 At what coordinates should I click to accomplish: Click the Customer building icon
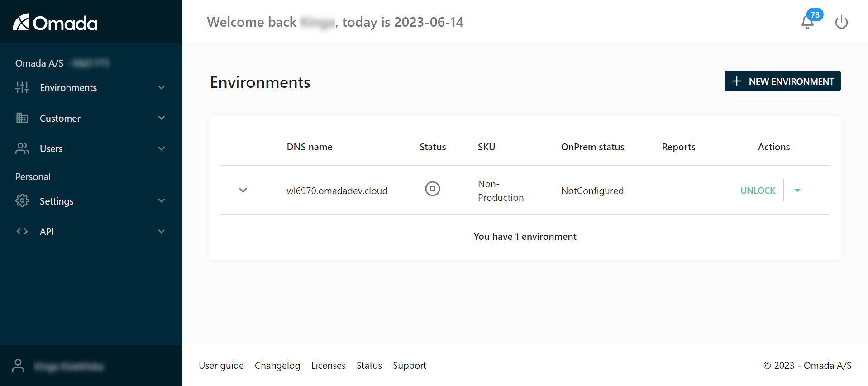click(22, 118)
